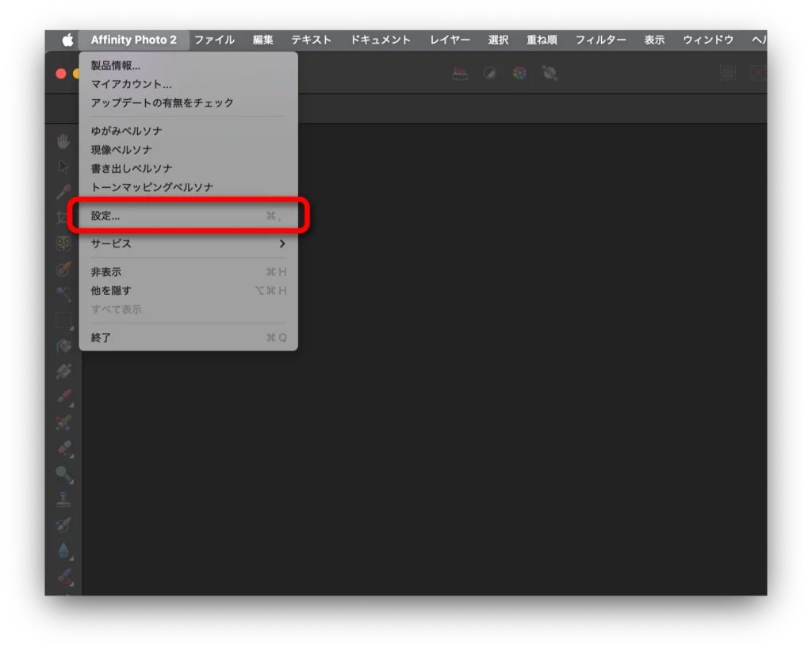Select the Clone stamp tool
Viewport: 812px width, 651px height.
[63, 500]
